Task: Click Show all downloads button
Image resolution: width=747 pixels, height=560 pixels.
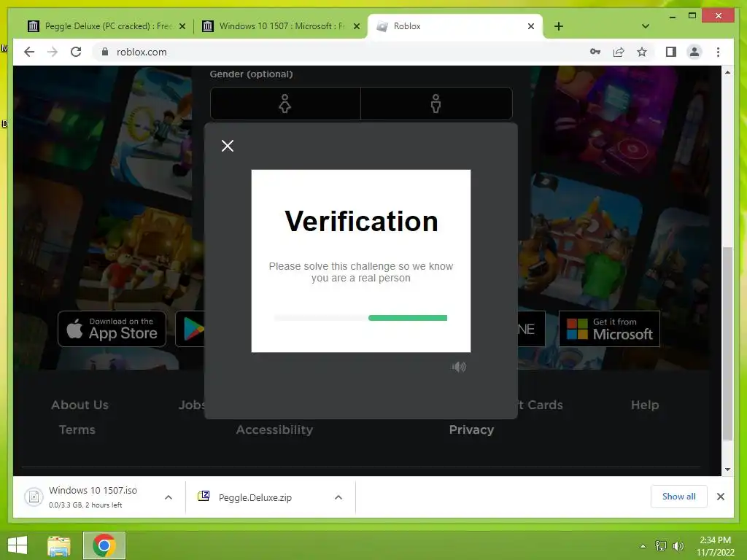Action: tap(679, 497)
